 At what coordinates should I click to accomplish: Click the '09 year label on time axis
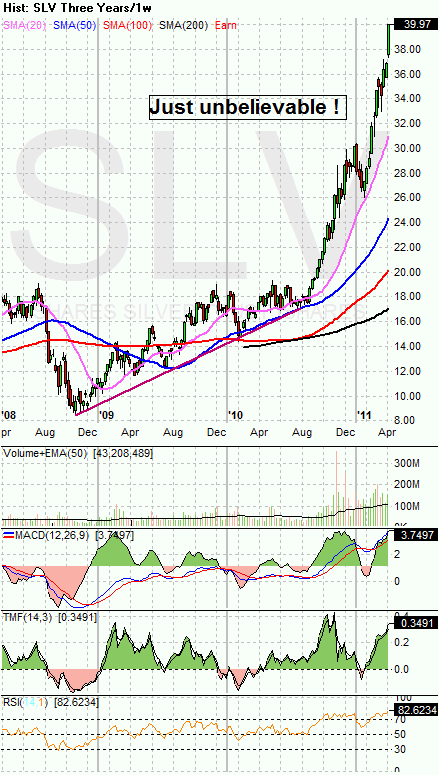(107, 413)
